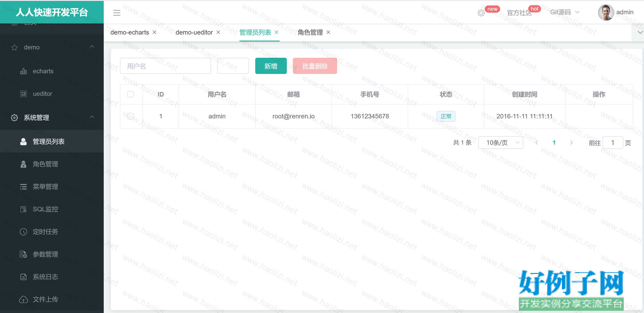Open the 官方社区 link

point(519,13)
